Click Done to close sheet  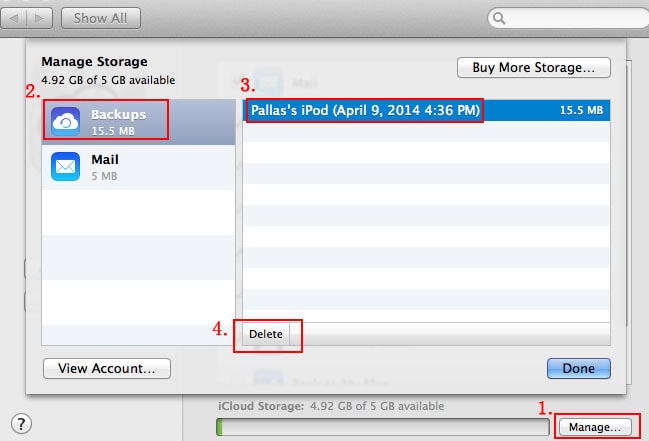[x=579, y=368]
